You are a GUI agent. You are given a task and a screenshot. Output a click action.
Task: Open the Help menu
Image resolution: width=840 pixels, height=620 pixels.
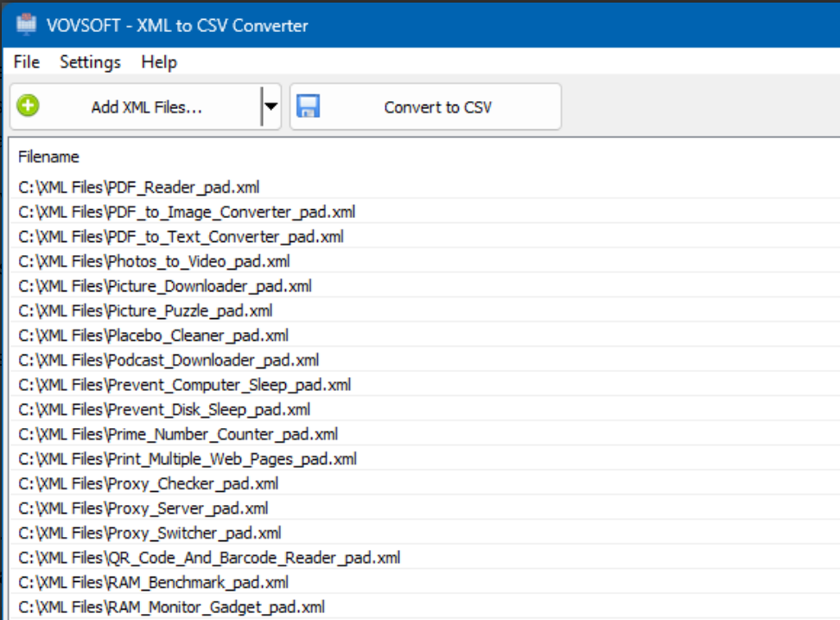tap(159, 61)
